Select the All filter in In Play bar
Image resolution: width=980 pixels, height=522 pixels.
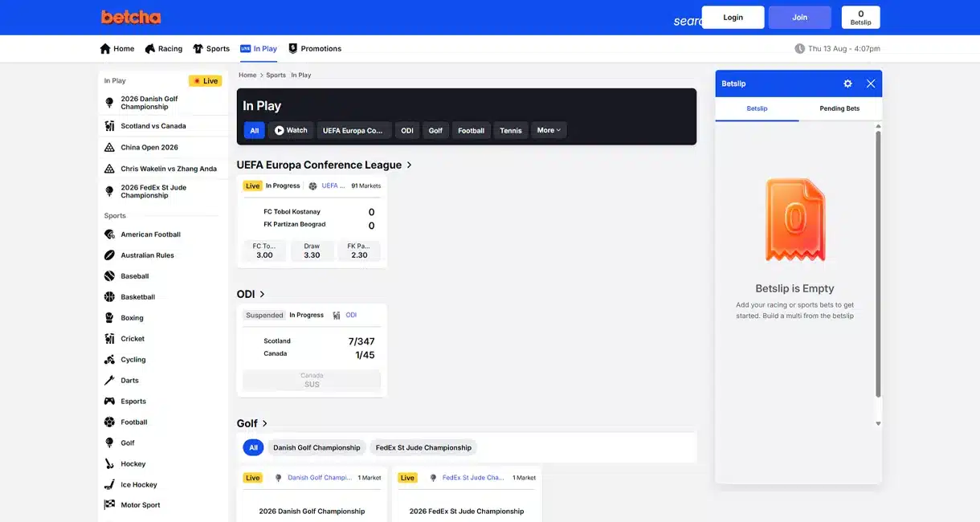click(x=254, y=130)
